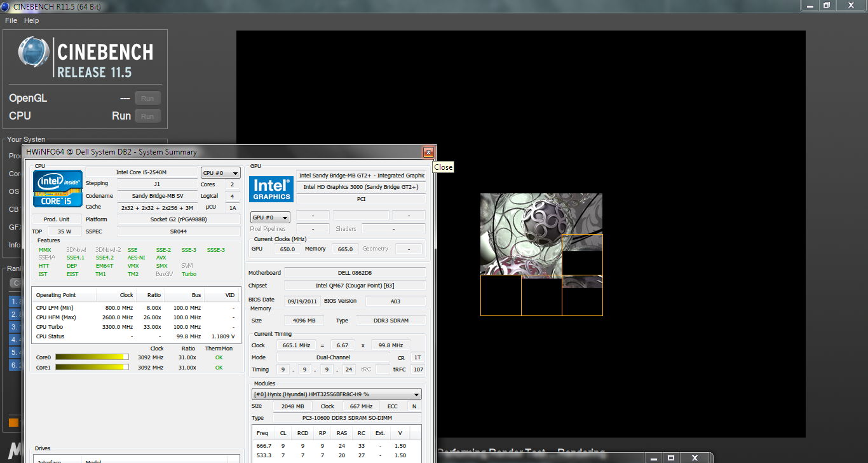
Task: Click the PCI bus field under GPU
Action: coord(362,199)
